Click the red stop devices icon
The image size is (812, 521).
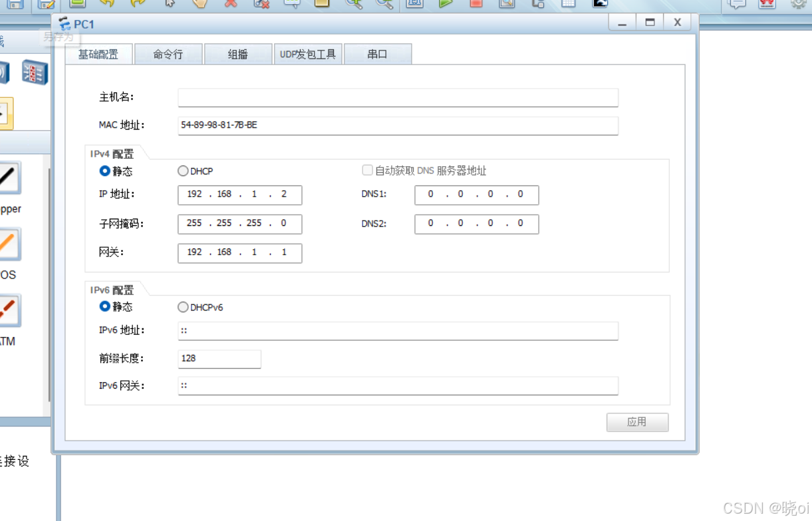pos(476,3)
